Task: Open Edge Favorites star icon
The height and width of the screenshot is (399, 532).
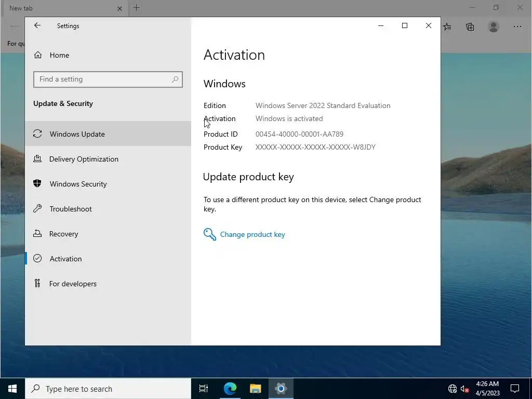Action: [x=447, y=26]
